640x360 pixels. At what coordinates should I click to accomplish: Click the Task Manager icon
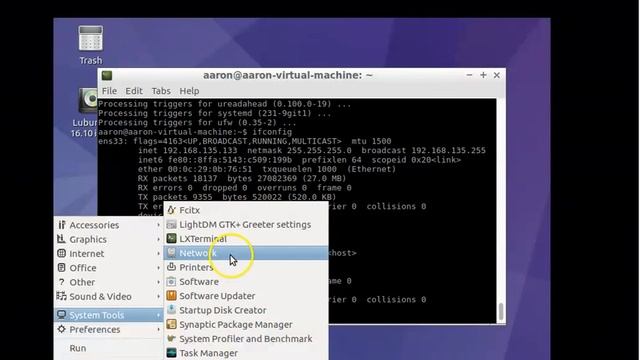tap(171, 353)
